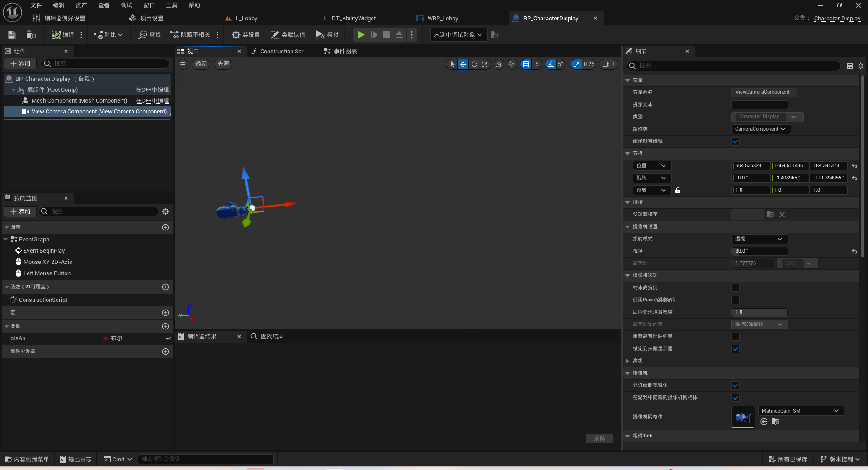868x470 pixels.
Task: Add a new variable with 变量 plus icon
Action: click(165, 326)
